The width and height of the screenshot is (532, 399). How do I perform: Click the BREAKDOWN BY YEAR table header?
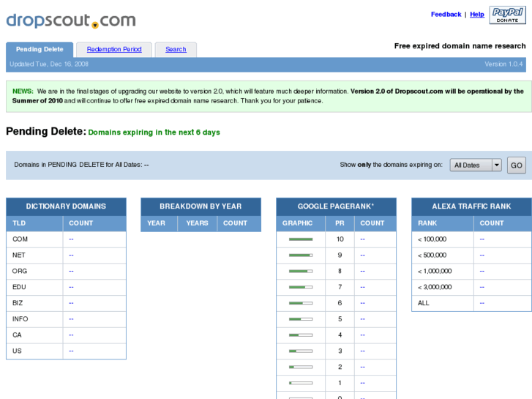pyautogui.click(x=201, y=206)
